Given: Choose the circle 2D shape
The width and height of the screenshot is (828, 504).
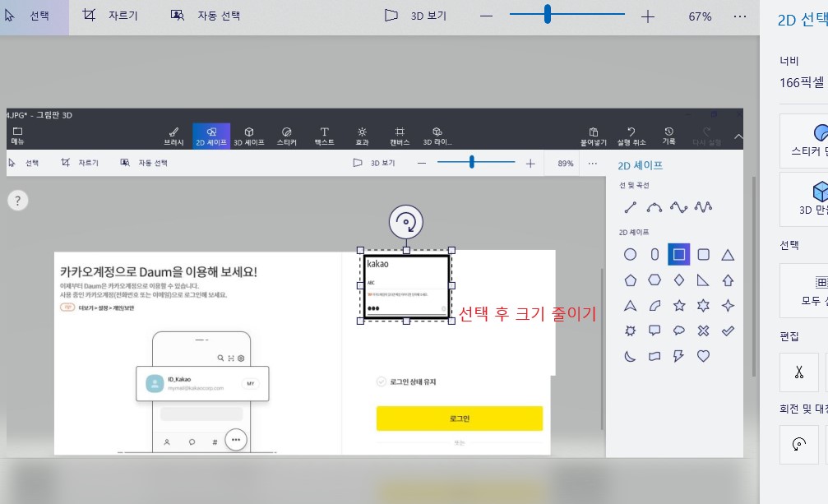Looking at the screenshot, I should [x=630, y=254].
